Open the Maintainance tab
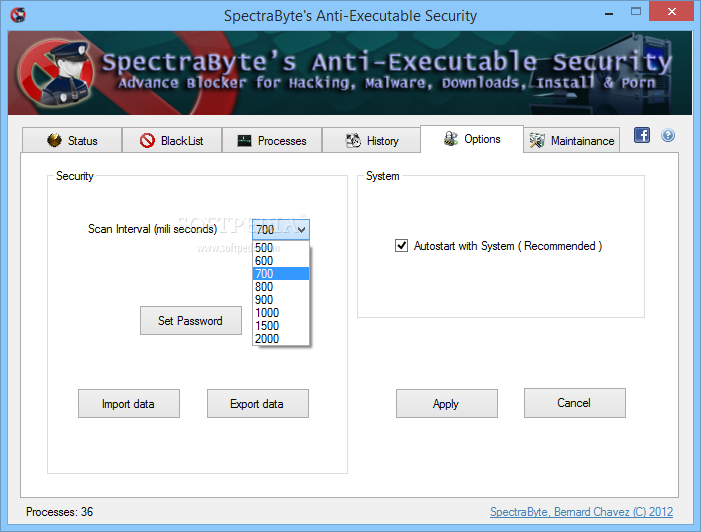Image resolution: width=701 pixels, height=532 pixels. 572,140
